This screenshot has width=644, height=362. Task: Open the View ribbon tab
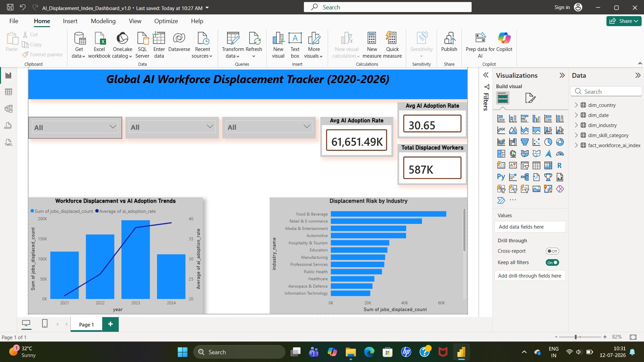[x=135, y=21]
